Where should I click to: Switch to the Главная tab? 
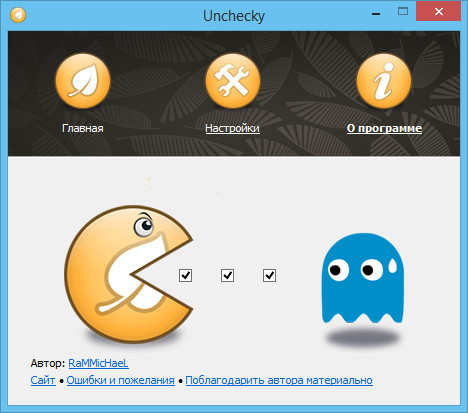83,128
